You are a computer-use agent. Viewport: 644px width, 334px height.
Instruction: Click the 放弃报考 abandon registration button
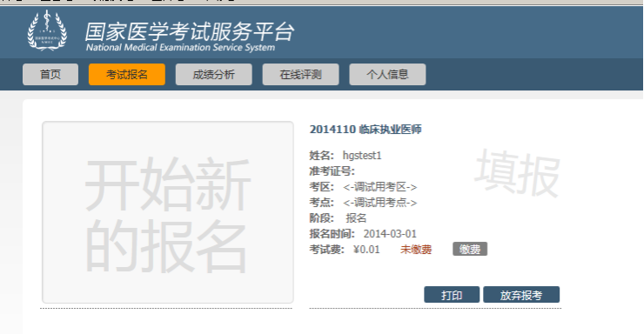point(521,295)
